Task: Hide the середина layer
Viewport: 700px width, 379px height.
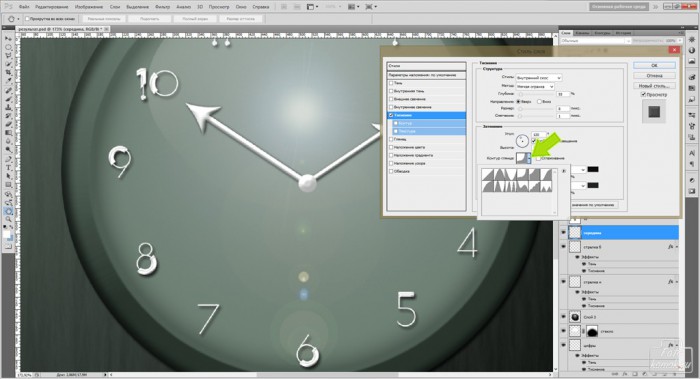Action: [563, 233]
